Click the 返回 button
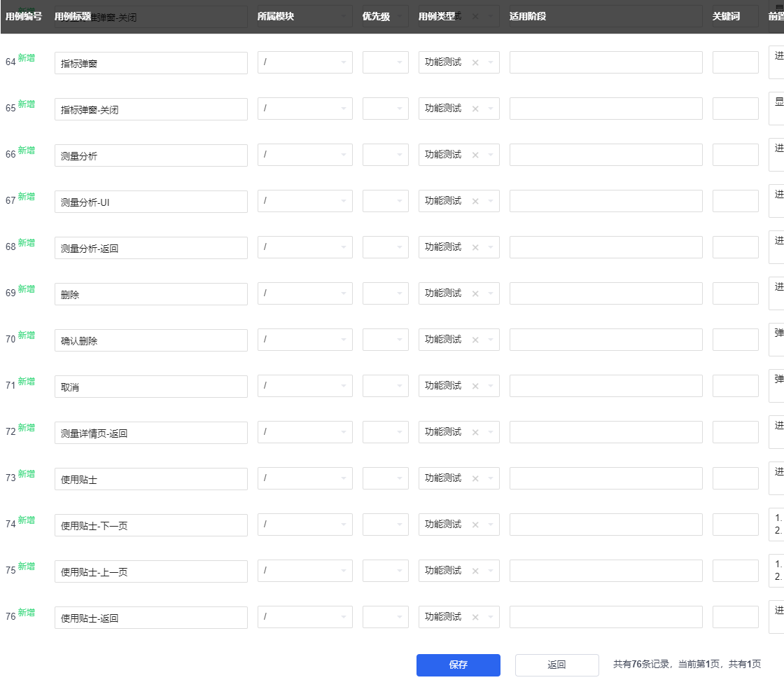This screenshot has height=694, width=784. click(x=557, y=665)
